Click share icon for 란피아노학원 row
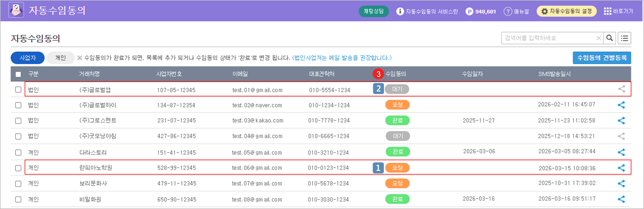 click(x=621, y=168)
